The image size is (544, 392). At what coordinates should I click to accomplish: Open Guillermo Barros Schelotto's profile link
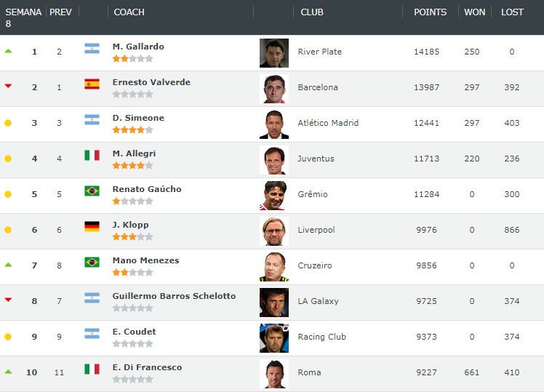point(174,296)
